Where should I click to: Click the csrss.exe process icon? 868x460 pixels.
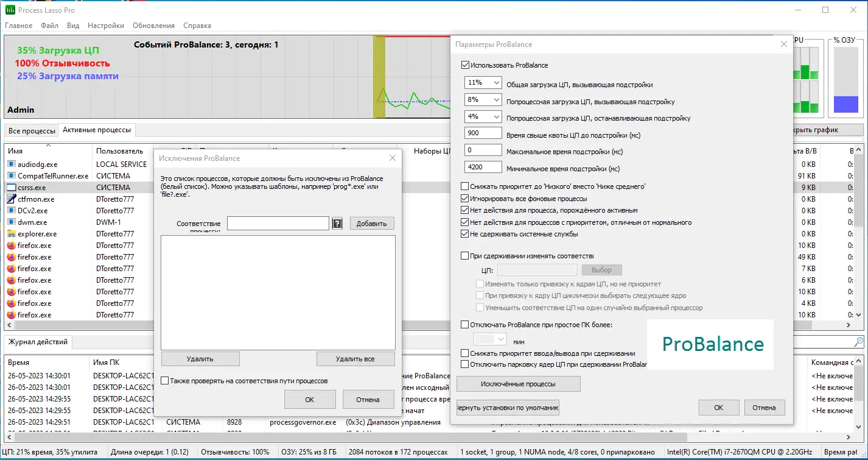(12, 188)
